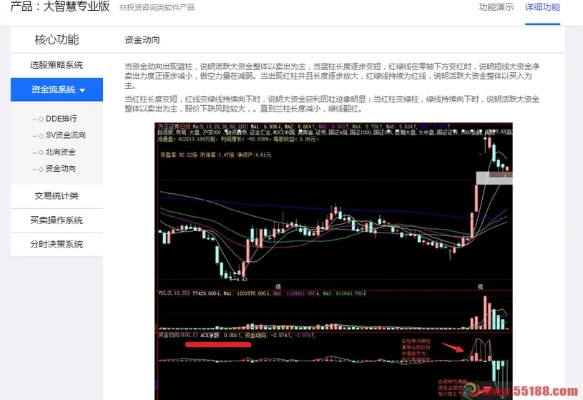The height and width of the screenshot is (400, 583).
Task: Open 买卖操作系统 in the sidebar
Action: (57, 220)
